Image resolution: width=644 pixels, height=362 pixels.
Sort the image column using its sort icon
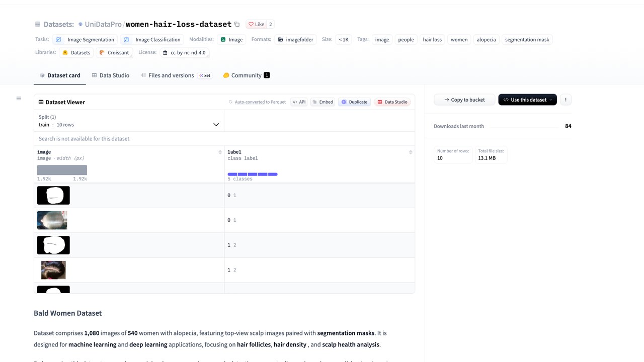pos(220,152)
